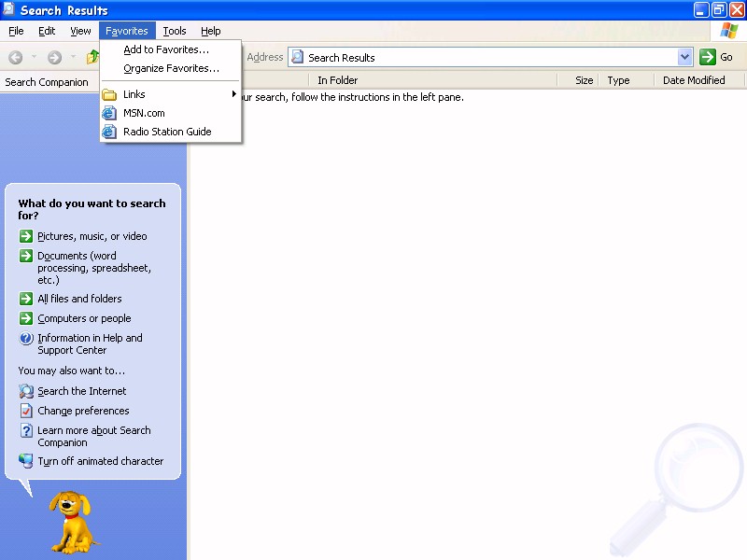Click the title bar Search Results icon
Image resolution: width=747 pixels, height=560 pixels.
tap(8, 9)
